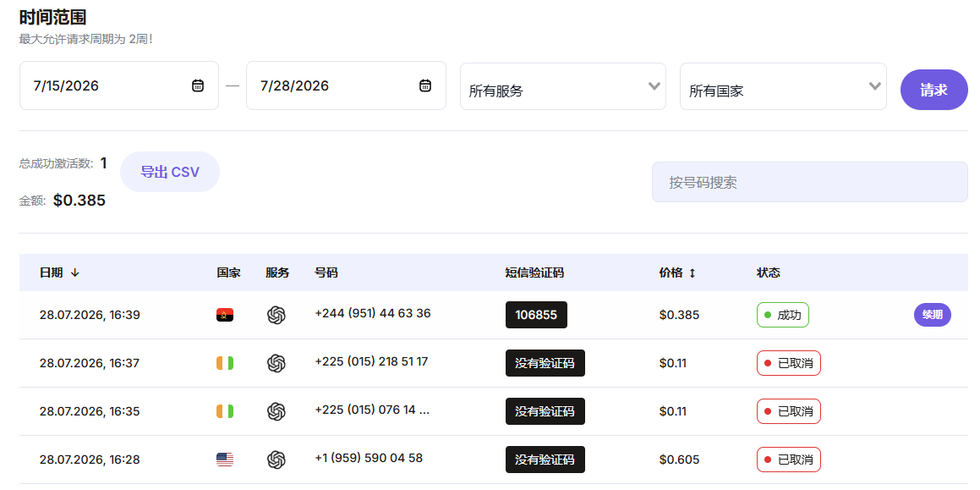Screen dimensions: 980x490
Task: Click the price $0.605
Action: point(679,460)
